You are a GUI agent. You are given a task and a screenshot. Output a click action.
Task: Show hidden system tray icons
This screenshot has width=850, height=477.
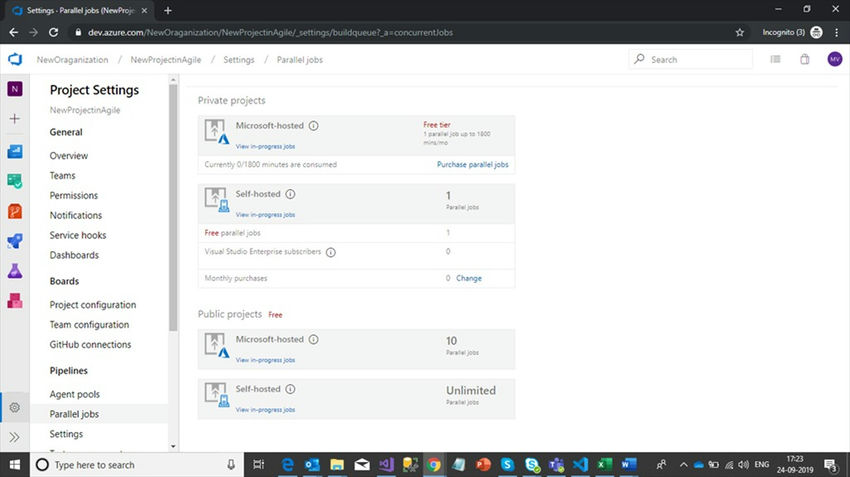tap(683, 465)
